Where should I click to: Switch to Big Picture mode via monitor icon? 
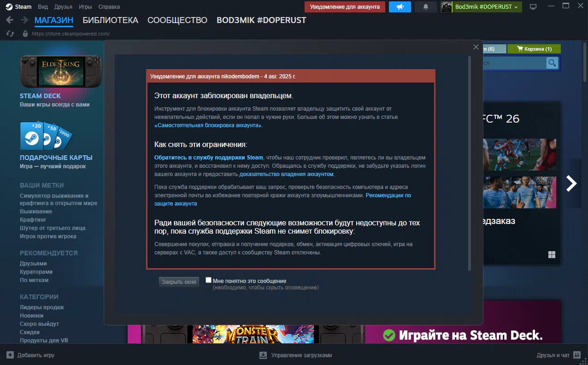[x=533, y=7]
